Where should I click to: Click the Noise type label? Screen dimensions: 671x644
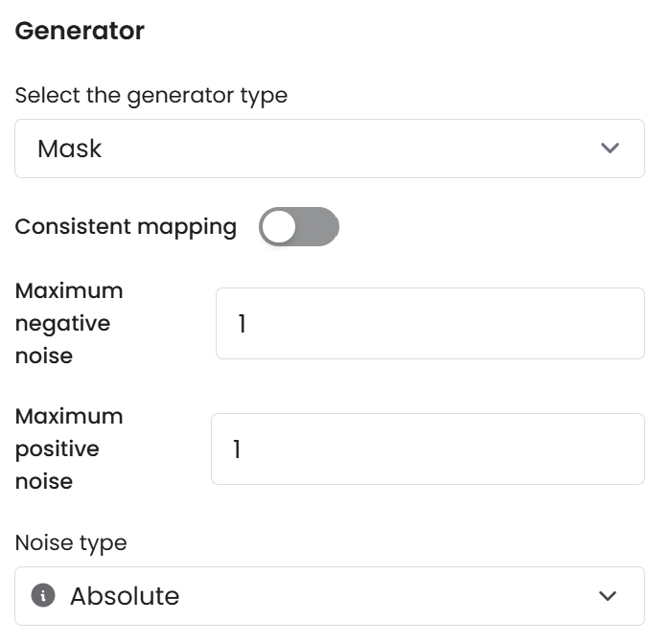[x=71, y=543]
